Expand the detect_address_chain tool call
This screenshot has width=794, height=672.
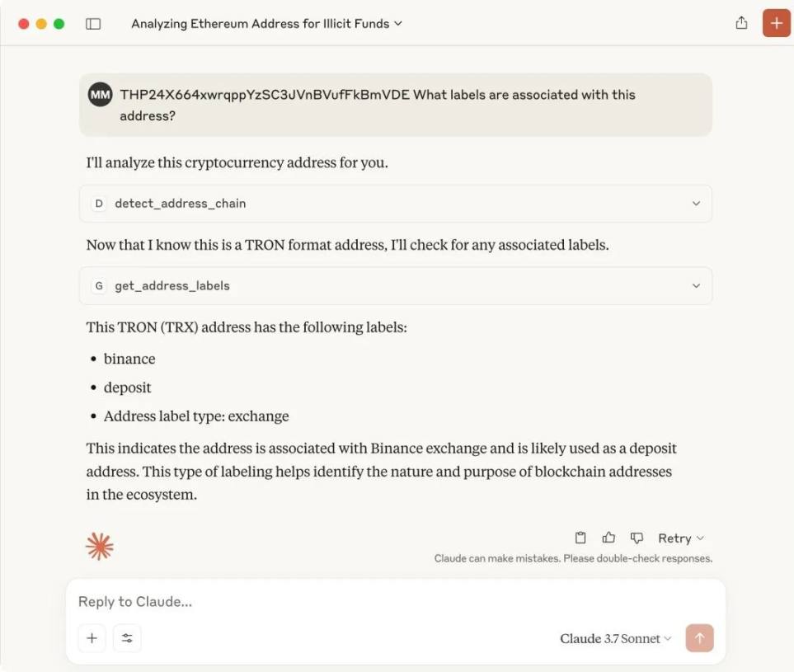[x=396, y=204]
